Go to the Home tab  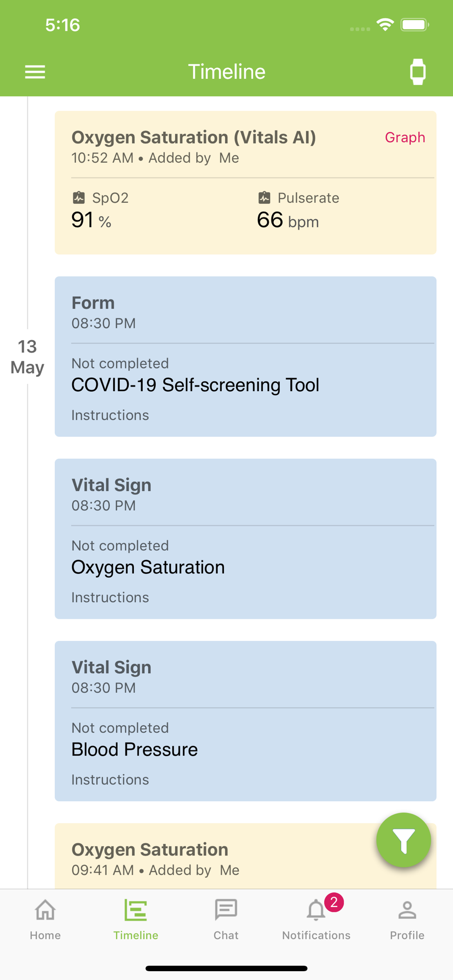[45, 919]
